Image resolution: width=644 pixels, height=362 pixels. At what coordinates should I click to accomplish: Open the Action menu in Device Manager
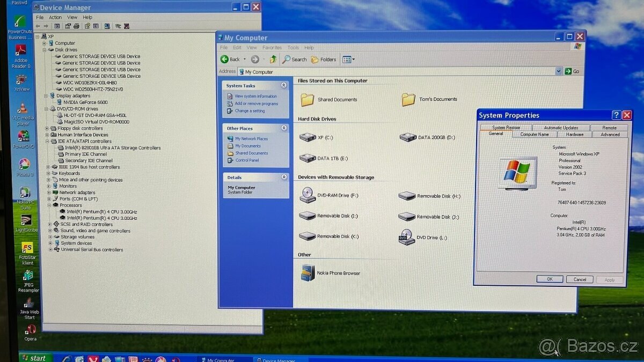(x=55, y=17)
